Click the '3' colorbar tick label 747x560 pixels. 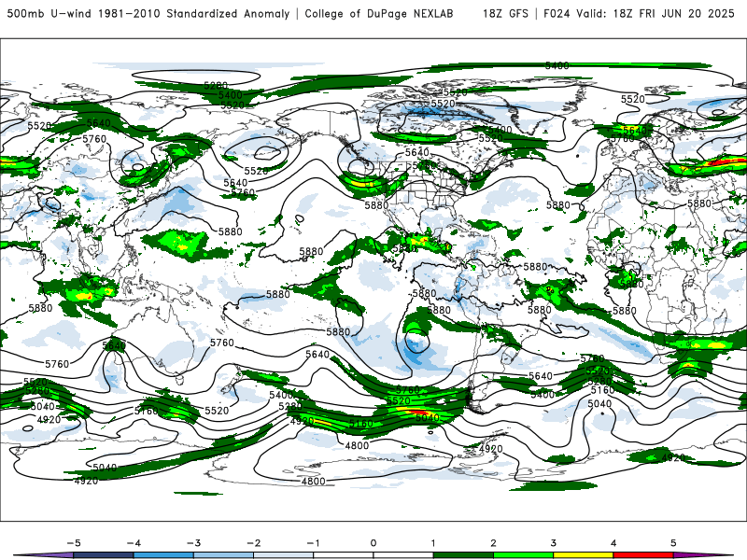[x=553, y=543]
